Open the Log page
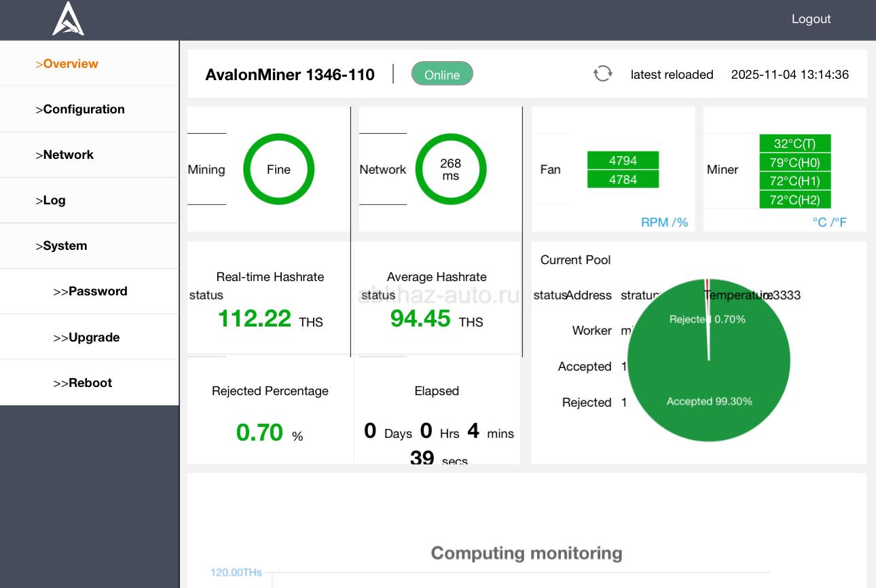 tap(54, 200)
